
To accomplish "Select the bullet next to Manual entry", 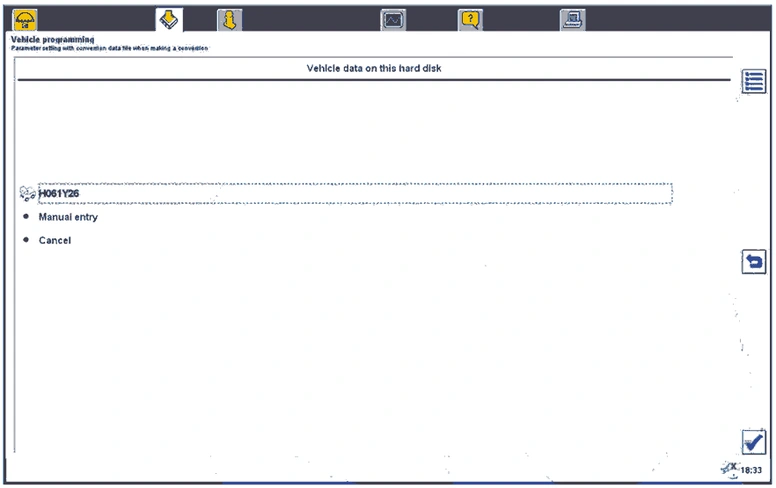I will (26, 217).
